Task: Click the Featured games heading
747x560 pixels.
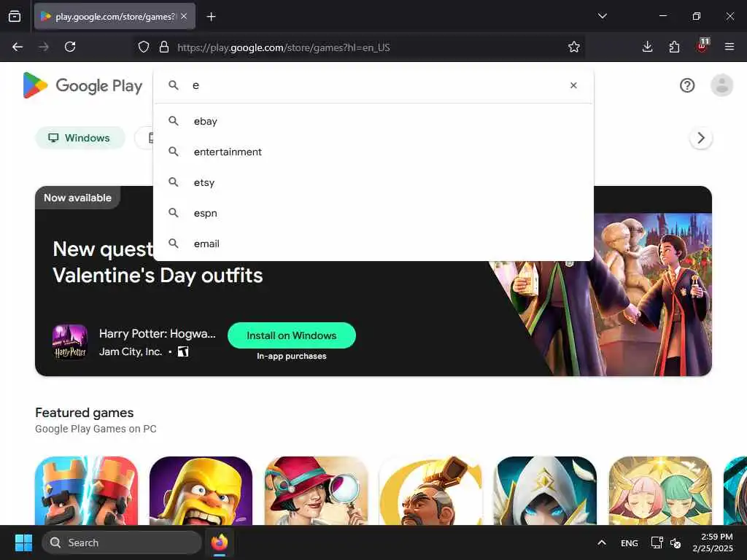Action: [x=85, y=413]
